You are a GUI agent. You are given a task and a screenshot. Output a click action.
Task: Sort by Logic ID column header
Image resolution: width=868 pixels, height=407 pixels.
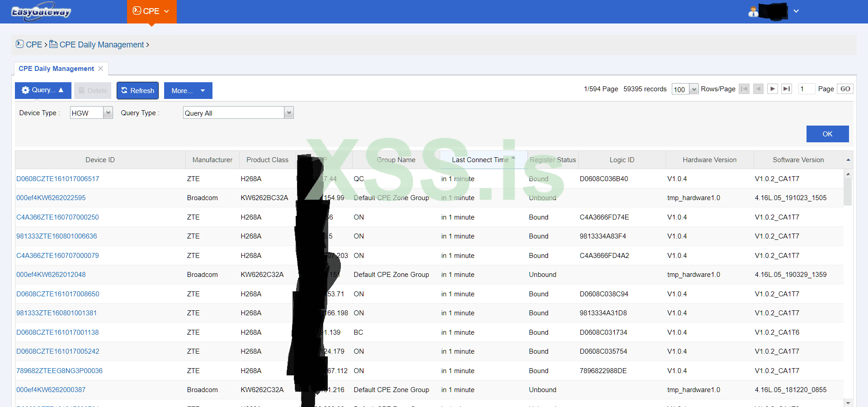(622, 160)
